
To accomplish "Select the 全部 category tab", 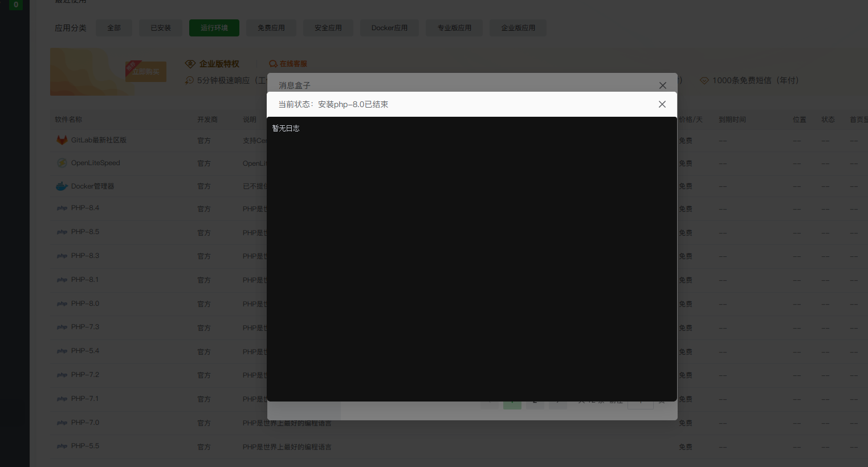I will (x=114, y=28).
